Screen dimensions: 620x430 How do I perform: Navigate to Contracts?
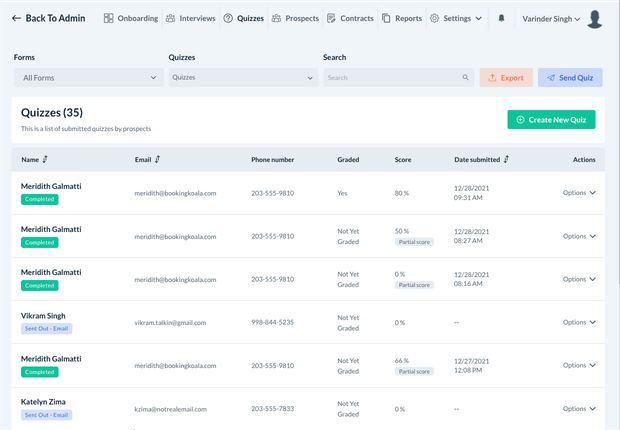350,18
